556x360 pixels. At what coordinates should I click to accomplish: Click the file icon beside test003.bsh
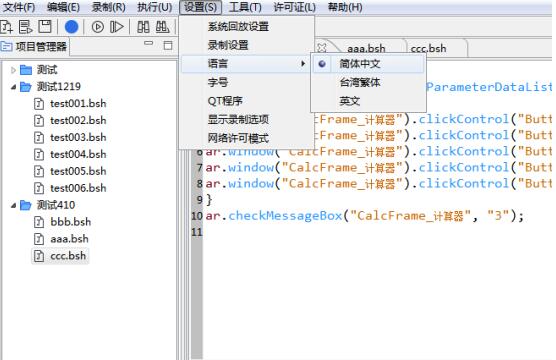pos(39,138)
